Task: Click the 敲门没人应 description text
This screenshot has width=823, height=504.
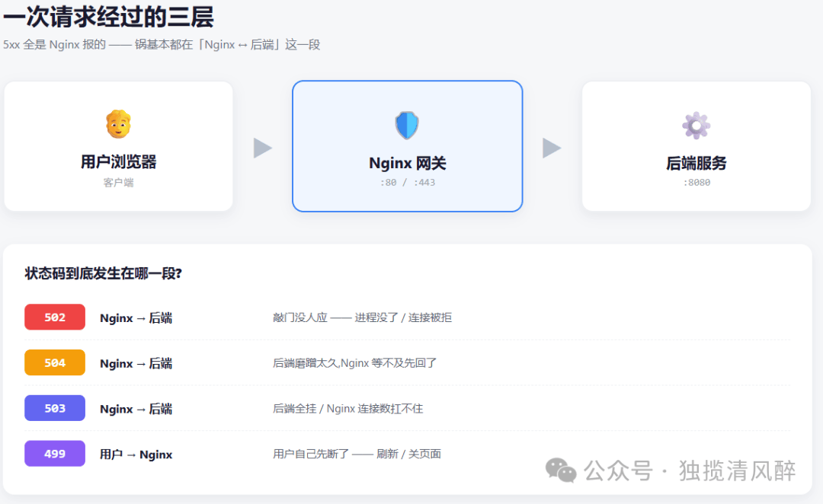Action: [362, 317]
